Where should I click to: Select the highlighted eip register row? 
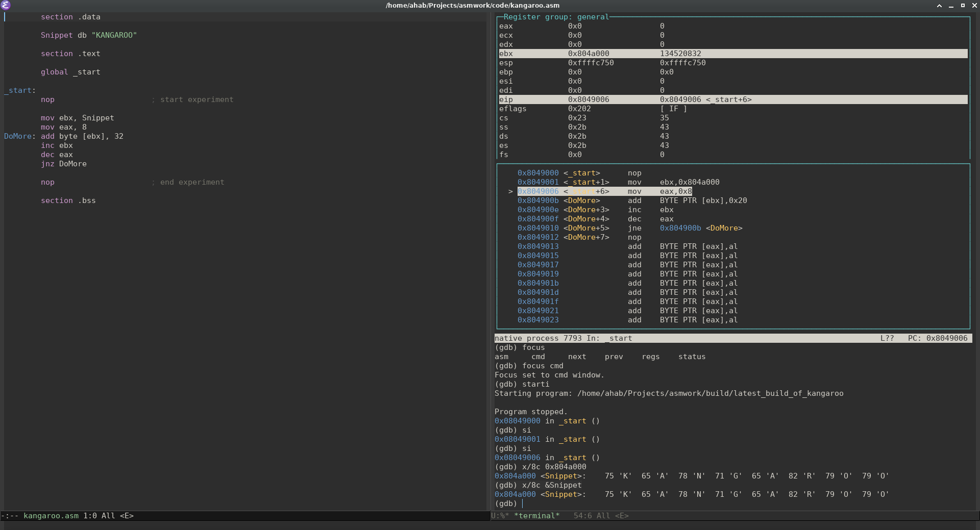[x=733, y=99]
